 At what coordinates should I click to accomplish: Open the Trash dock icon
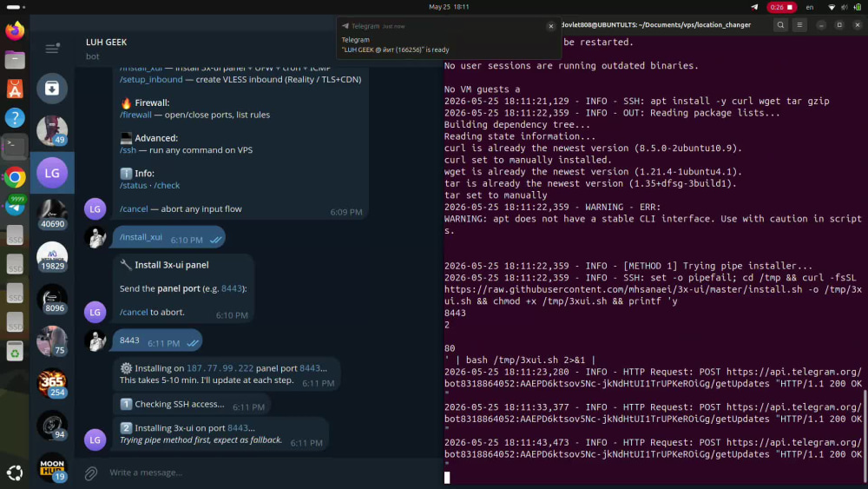[x=15, y=352]
